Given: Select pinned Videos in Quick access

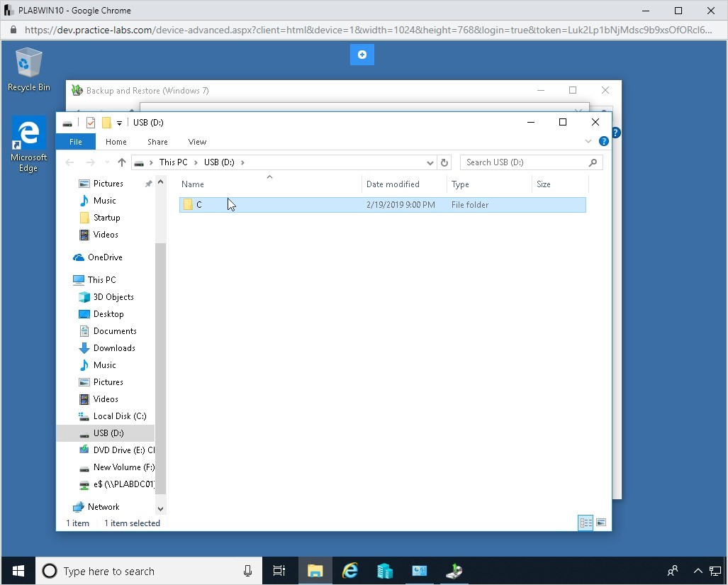Looking at the screenshot, I should click(106, 235).
